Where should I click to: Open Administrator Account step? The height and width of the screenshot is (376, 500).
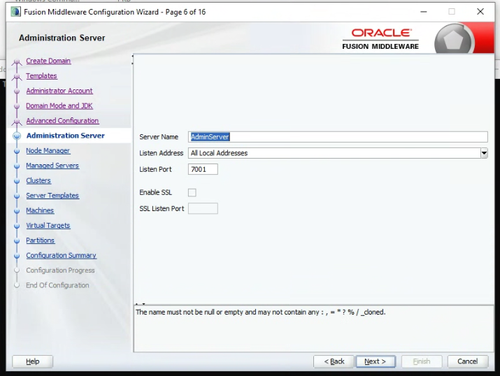[x=59, y=91]
